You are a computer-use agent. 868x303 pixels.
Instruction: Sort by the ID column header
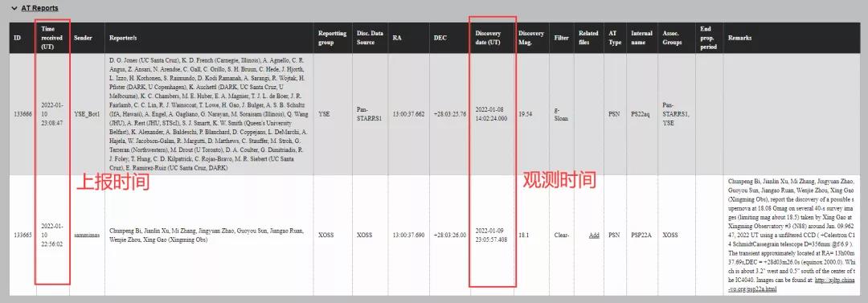click(17, 38)
